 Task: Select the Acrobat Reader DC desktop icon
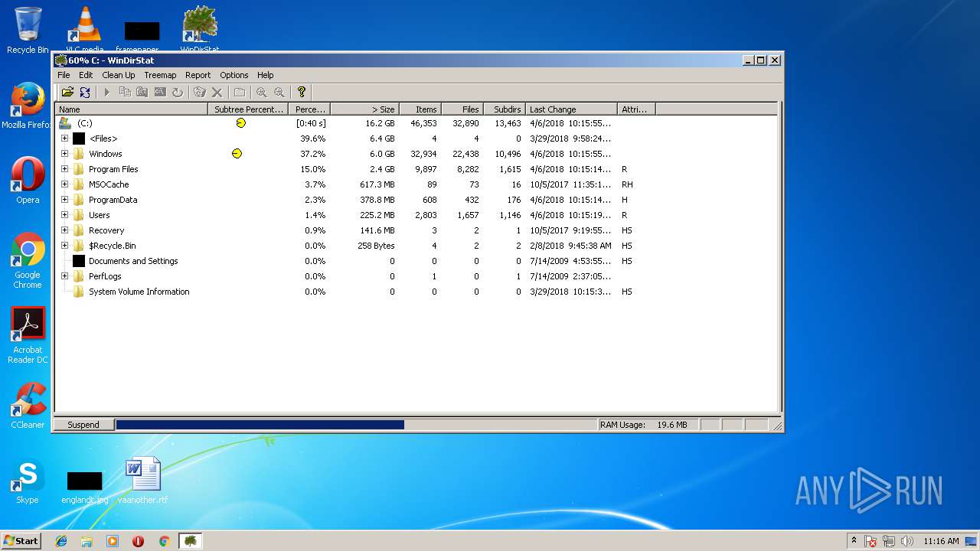28,335
